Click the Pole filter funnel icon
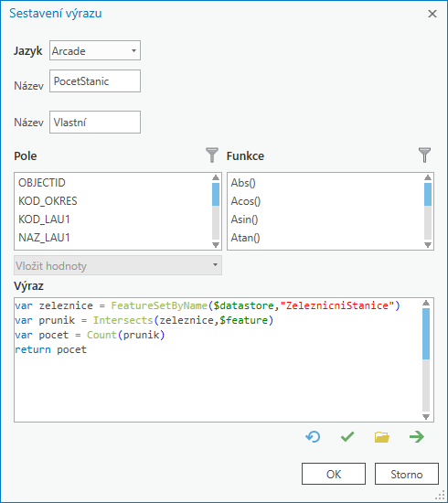Viewport: 448px width, 503px height. click(x=212, y=155)
